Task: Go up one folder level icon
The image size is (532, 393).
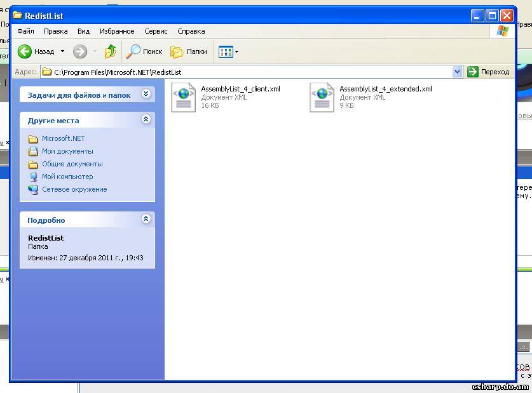Action: (x=110, y=51)
